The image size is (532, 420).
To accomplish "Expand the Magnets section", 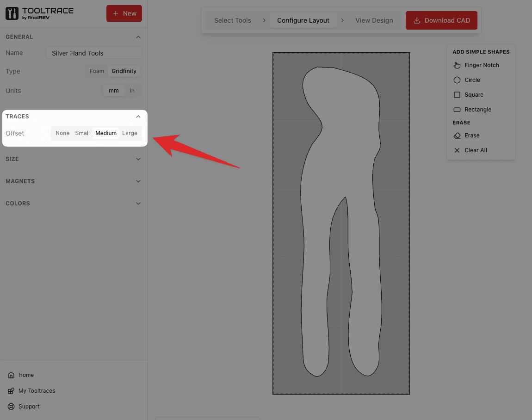I will click(x=73, y=181).
